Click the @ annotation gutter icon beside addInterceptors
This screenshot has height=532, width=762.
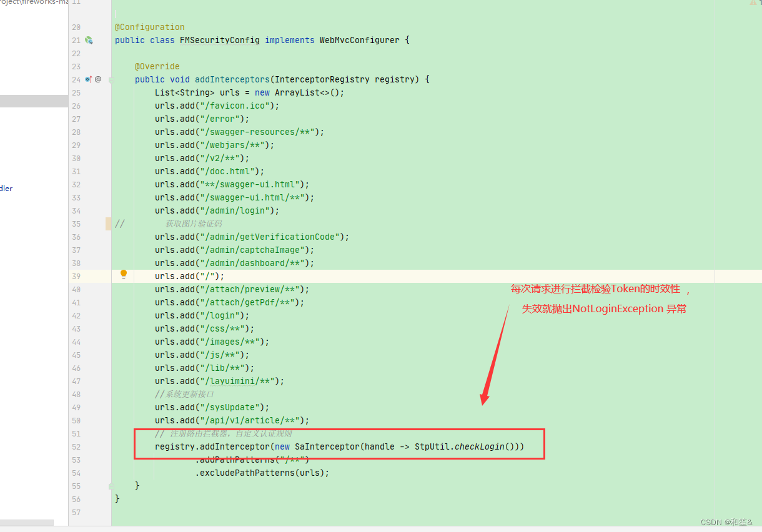pos(97,79)
